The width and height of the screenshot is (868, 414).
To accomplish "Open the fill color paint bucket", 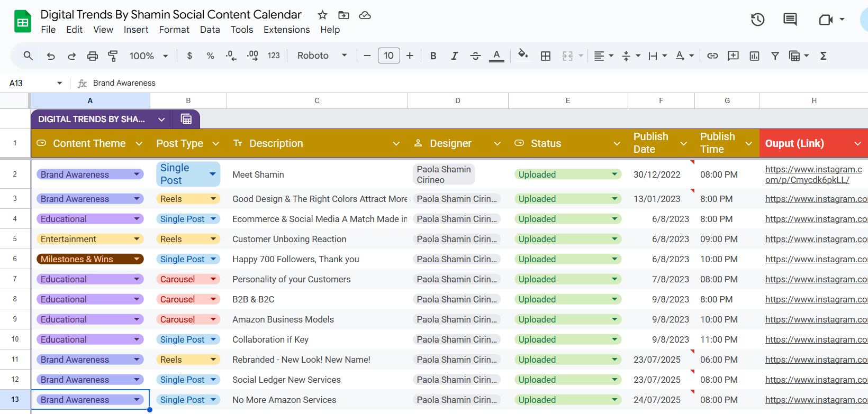I will (523, 54).
